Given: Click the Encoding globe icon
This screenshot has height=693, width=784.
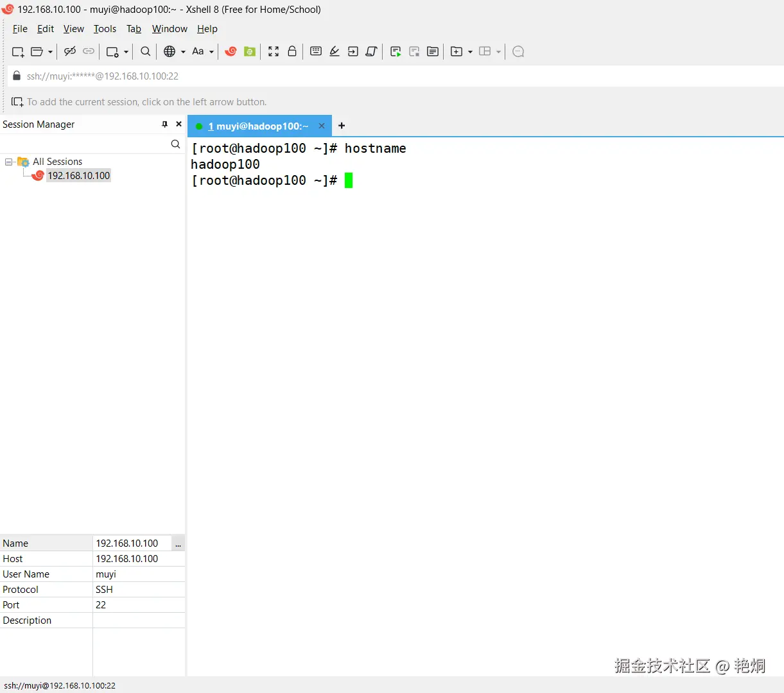Looking at the screenshot, I should click(170, 51).
